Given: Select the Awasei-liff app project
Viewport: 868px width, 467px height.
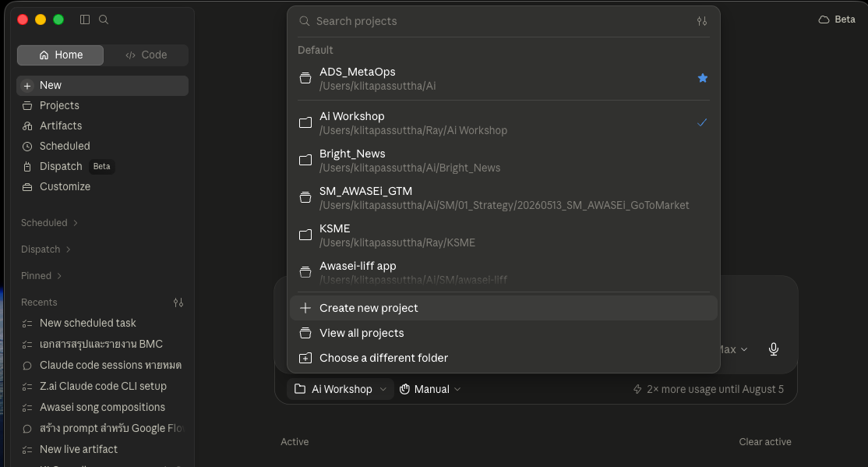Looking at the screenshot, I should [x=503, y=272].
